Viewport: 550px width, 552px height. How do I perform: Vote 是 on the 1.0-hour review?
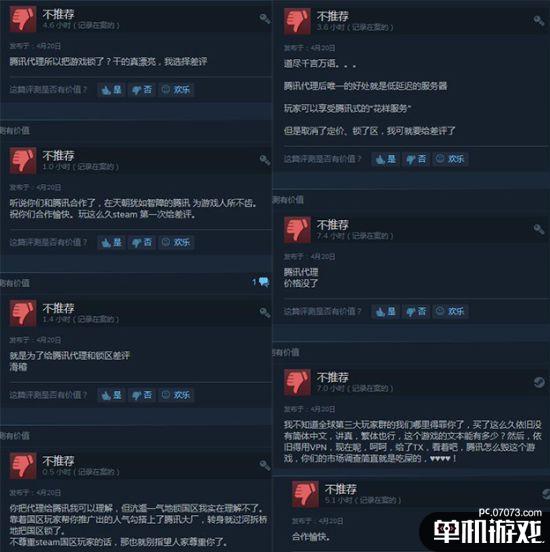111,242
